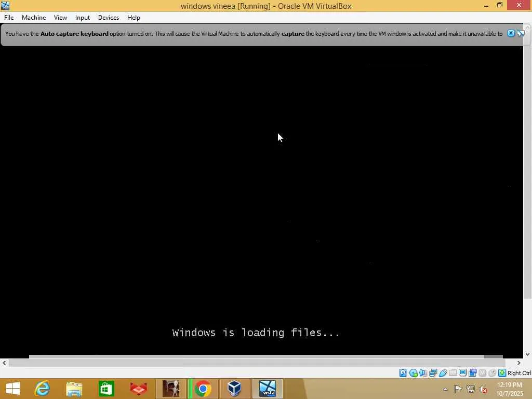Click the don't-show-again notification icon
The image size is (532, 399).
(x=521, y=33)
